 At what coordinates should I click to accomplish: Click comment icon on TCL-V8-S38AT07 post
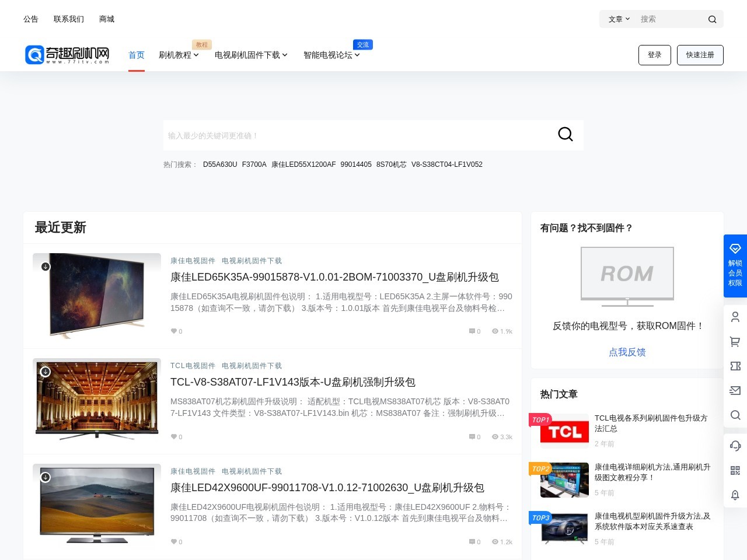pos(472,437)
